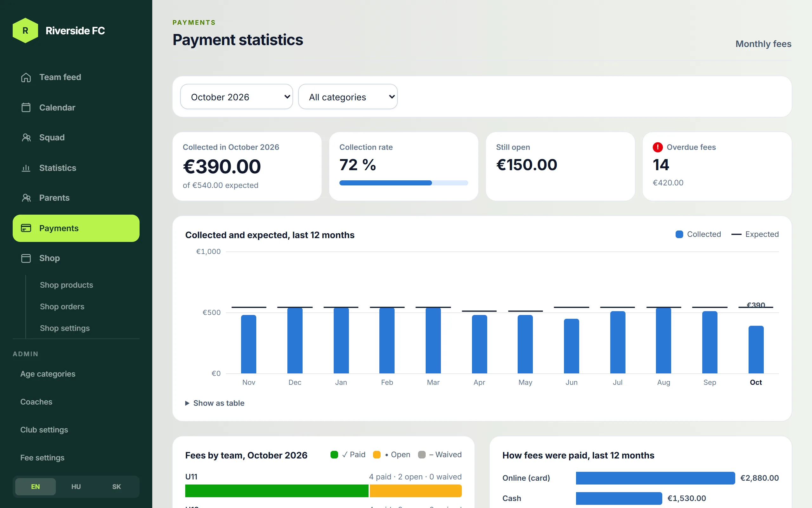Click the €1,000 axis label
The height and width of the screenshot is (508, 812).
pyautogui.click(x=208, y=252)
